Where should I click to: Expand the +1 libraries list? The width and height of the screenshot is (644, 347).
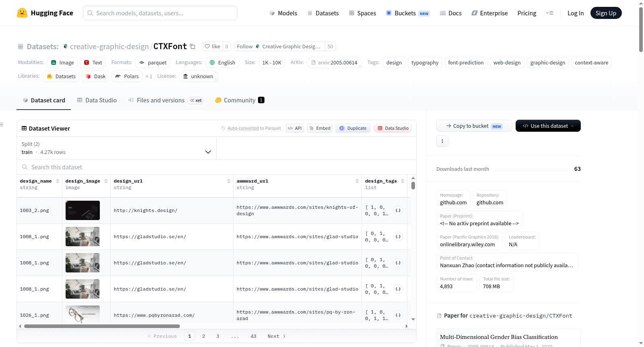pos(149,76)
